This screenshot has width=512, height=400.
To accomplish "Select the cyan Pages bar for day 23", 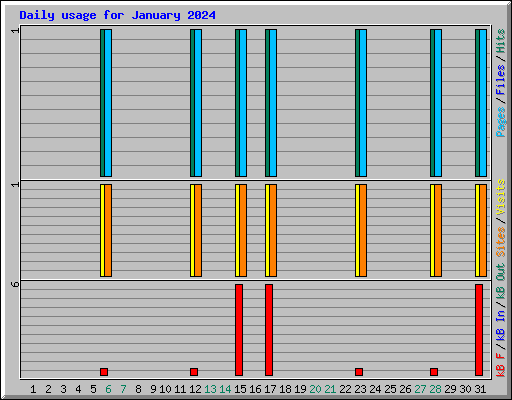I will pyautogui.click(x=363, y=103).
